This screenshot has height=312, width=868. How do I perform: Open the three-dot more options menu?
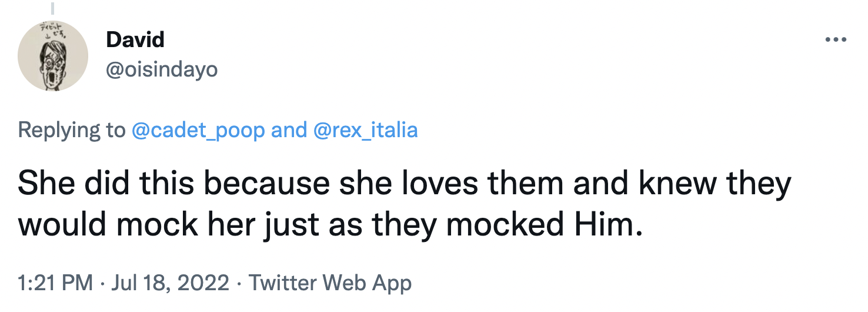point(835,40)
